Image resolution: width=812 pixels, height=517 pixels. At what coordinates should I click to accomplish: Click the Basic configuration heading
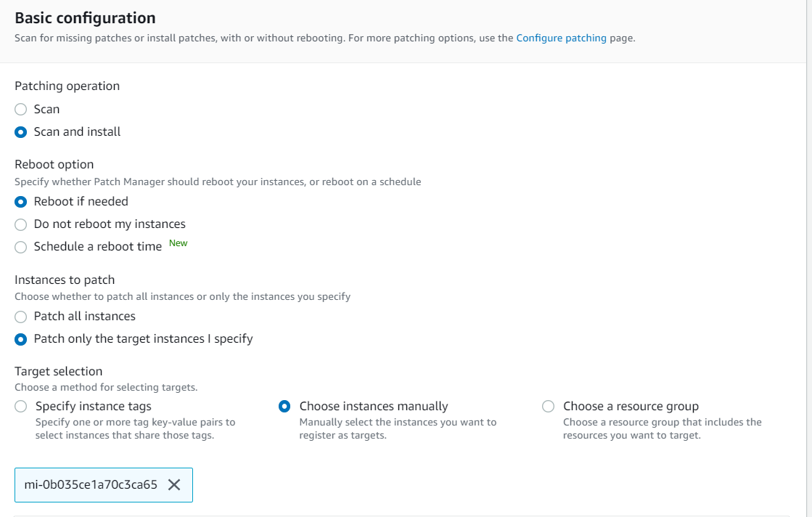tap(86, 17)
